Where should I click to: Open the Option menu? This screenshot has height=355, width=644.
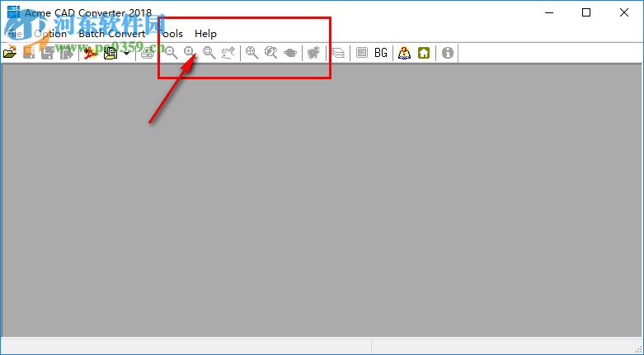click(x=50, y=34)
